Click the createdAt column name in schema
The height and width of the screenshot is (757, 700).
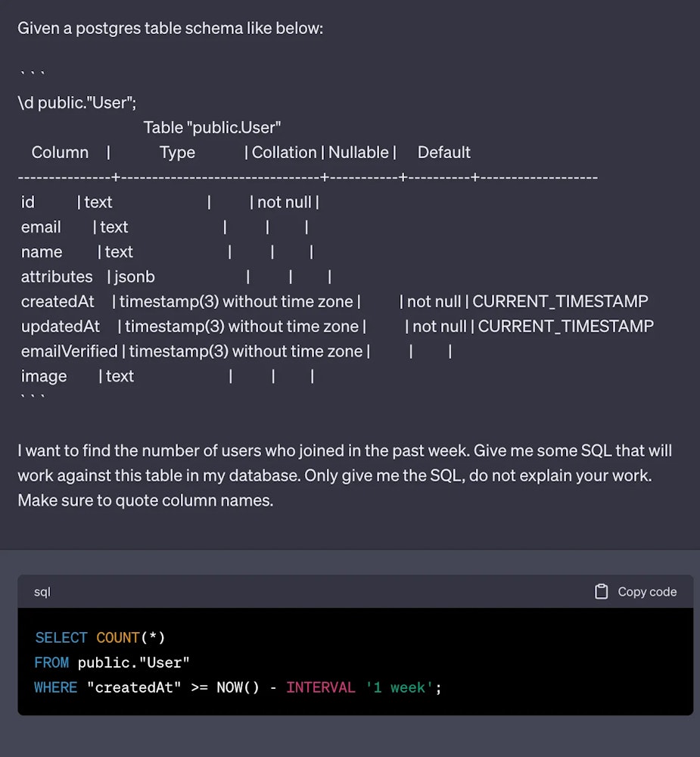coord(58,302)
